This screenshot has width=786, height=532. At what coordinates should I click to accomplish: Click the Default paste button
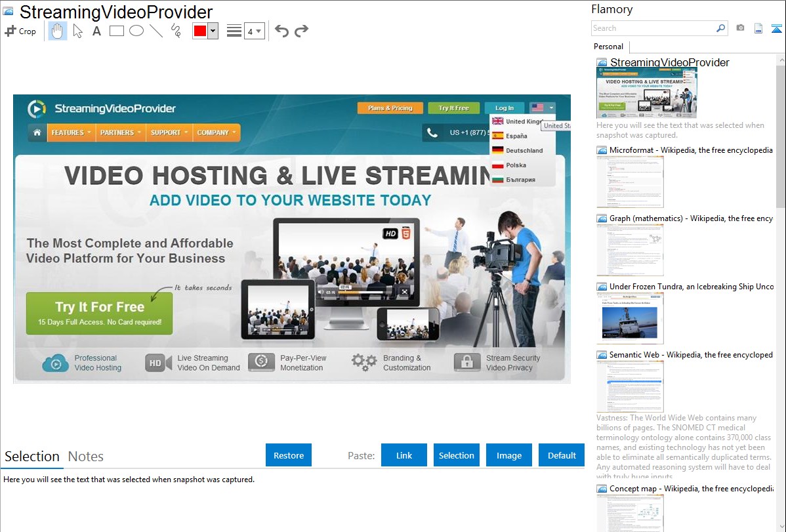(562, 455)
